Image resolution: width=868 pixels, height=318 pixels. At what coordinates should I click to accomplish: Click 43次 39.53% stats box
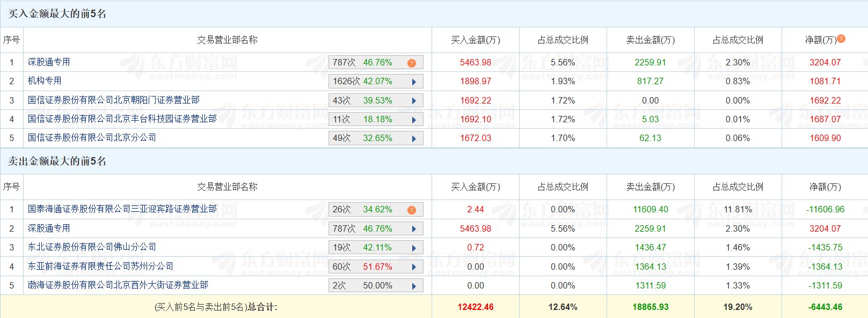click(x=376, y=101)
